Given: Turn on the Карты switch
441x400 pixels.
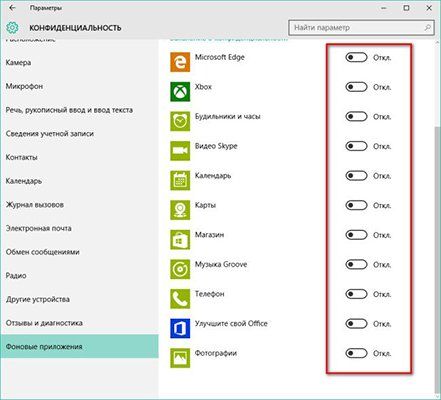Looking at the screenshot, I should click(x=356, y=205).
